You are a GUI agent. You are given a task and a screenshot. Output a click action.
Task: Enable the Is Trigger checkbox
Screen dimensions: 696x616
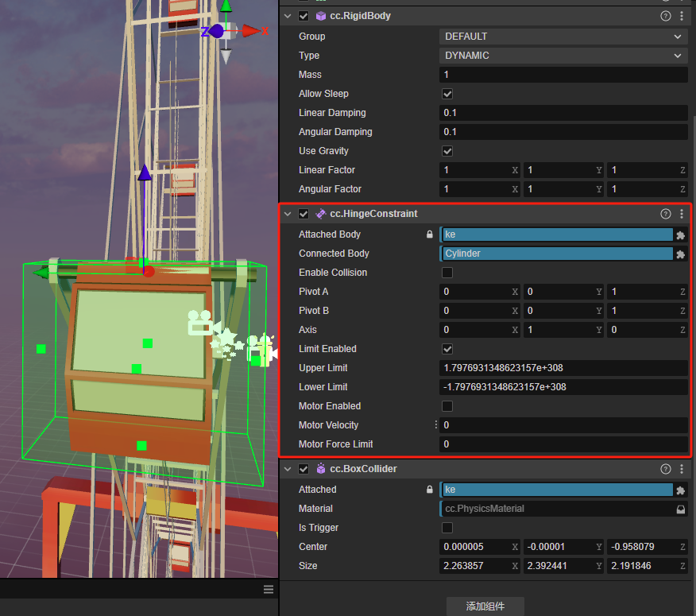(447, 528)
